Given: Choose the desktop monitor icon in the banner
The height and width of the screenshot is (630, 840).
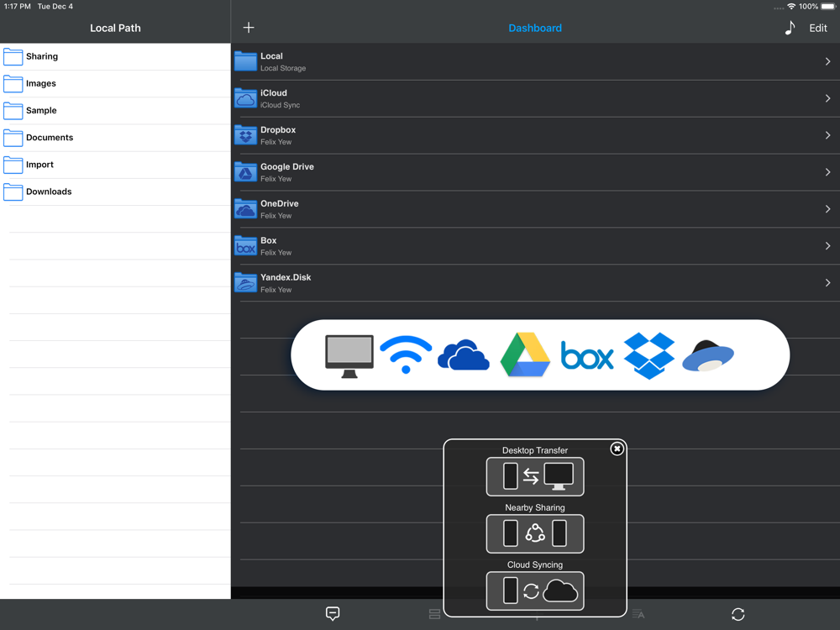Looking at the screenshot, I should 349,356.
